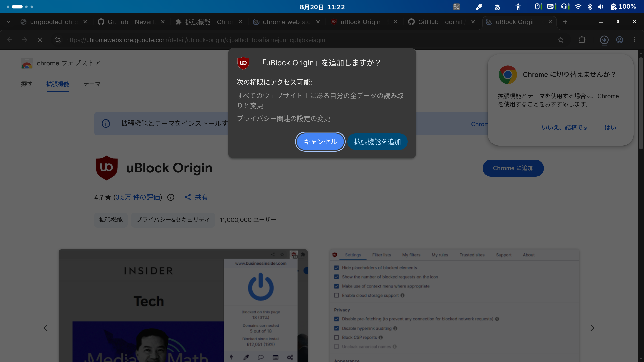The image size is (644, 362).
Task: Click the workspace indicator dots
Action: click(20, 7)
